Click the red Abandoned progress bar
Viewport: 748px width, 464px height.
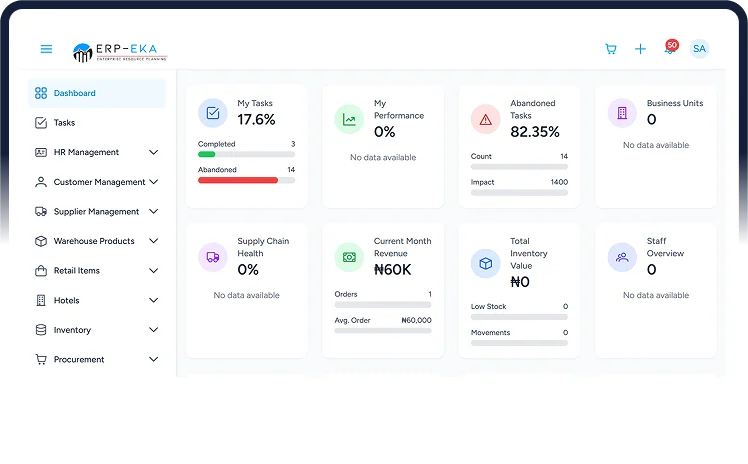pyautogui.click(x=238, y=180)
